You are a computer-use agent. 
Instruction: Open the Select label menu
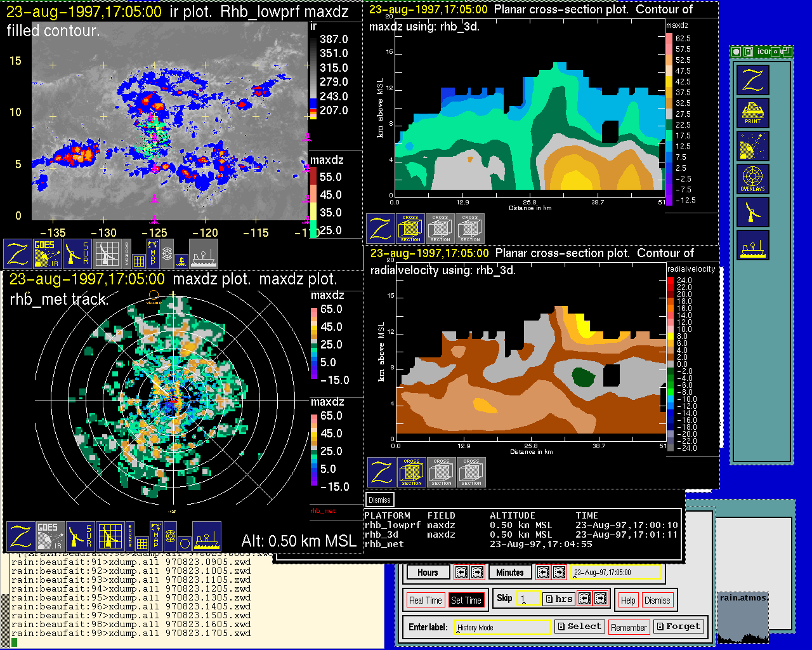pyautogui.click(x=579, y=627)
